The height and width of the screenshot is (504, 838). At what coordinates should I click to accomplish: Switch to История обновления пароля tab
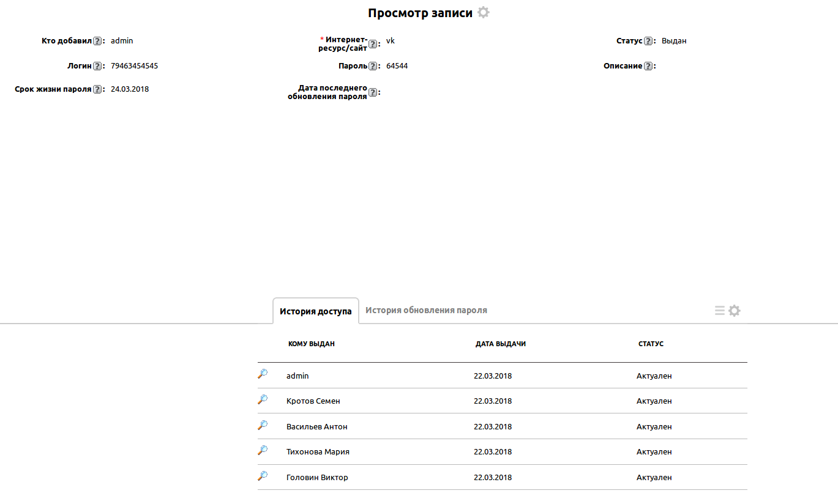pos(426,310)
